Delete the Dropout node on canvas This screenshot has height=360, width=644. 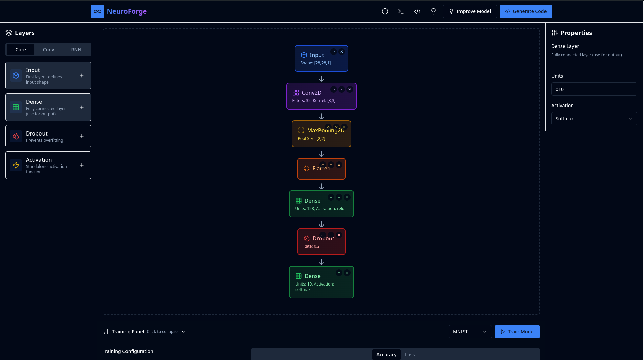coord(339,235)
